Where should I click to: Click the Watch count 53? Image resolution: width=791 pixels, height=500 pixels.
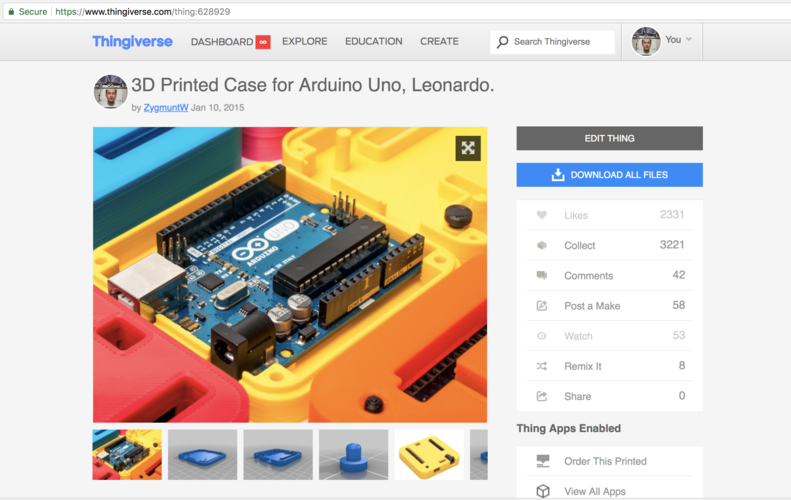click(679, 336)
